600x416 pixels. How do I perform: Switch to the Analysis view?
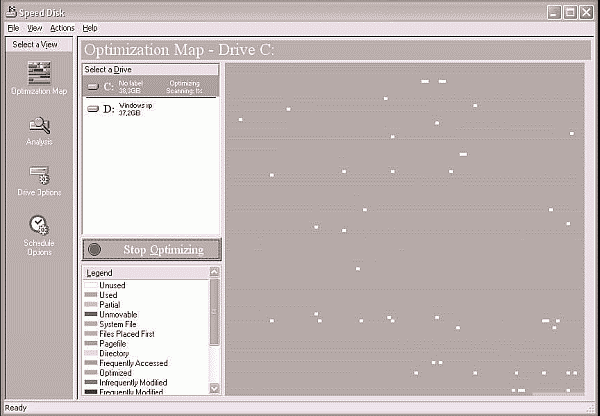pos(39,128)
